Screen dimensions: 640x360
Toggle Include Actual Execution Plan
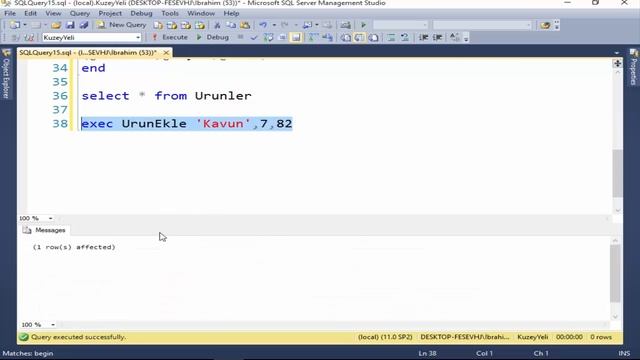pyautogui.click(x=313, y=38)
